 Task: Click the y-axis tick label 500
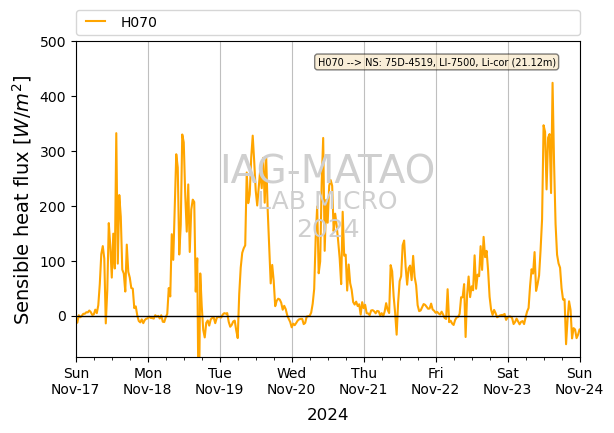coord(53,42)
